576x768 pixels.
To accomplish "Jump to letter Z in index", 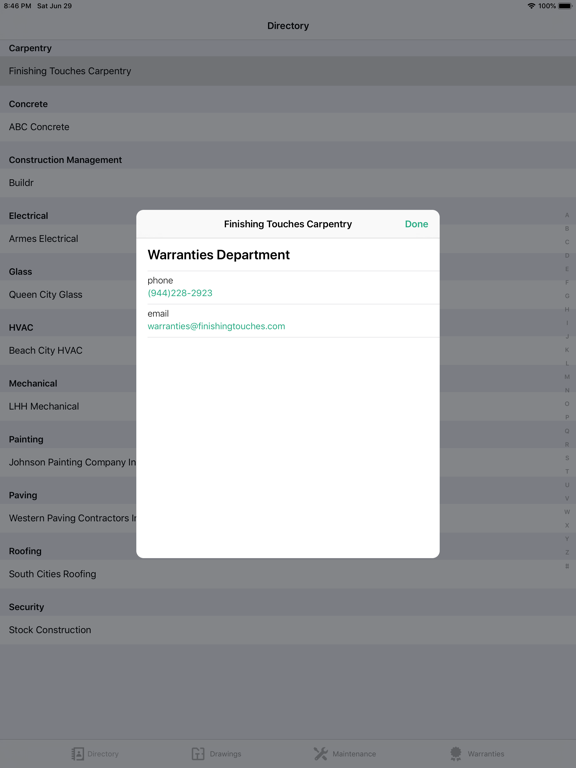I will point(567,552).
